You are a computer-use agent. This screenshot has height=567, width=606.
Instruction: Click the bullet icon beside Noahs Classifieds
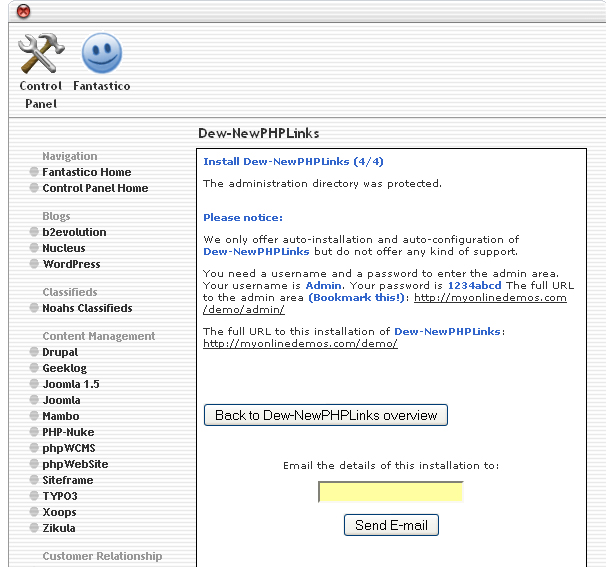(34, 308)
